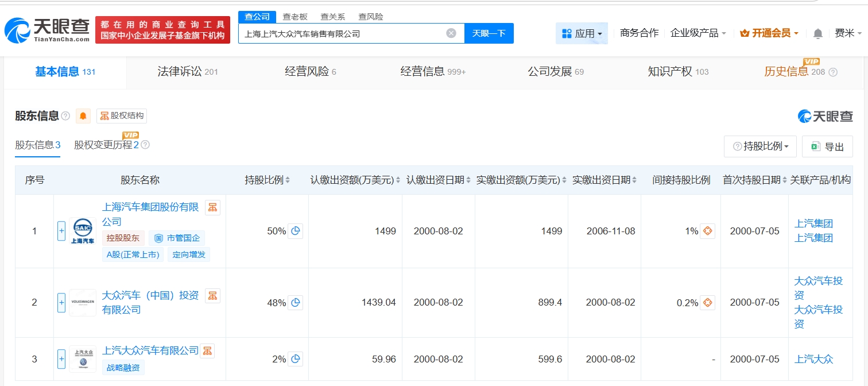
Task: Select 查风险 search mode tab
Action: coord(371,17)
